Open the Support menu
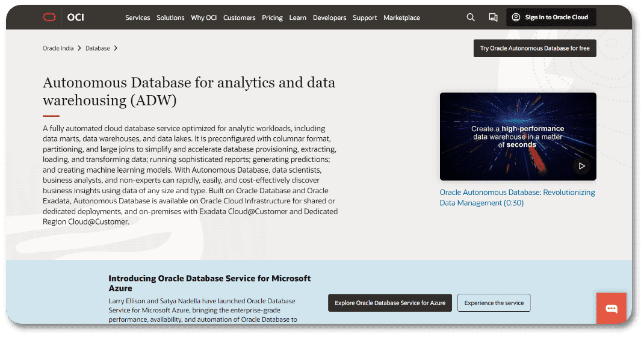This screenshot has width=644, height=337. pyautogui.click(x=365, y=17)
